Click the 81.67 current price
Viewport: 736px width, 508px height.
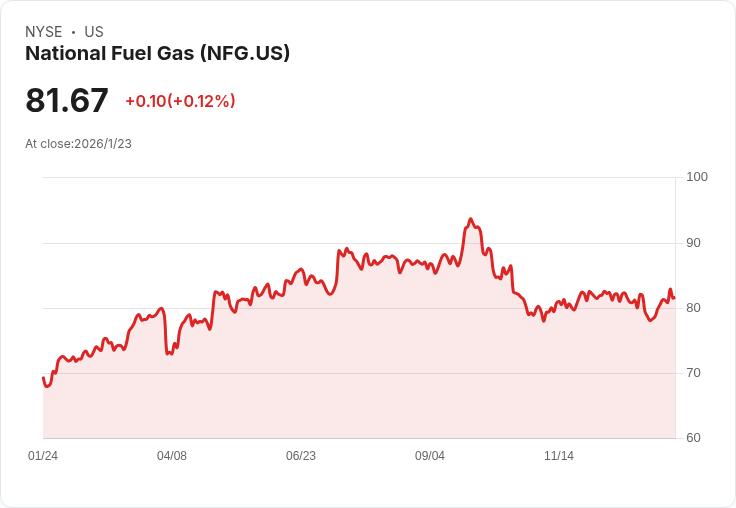[67, 101]
